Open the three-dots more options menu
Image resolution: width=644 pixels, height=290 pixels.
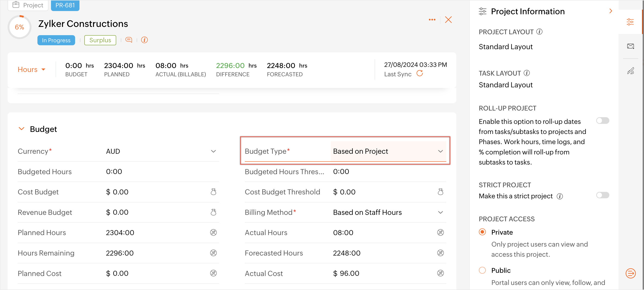pyautogui.click(x=432, y=20)
